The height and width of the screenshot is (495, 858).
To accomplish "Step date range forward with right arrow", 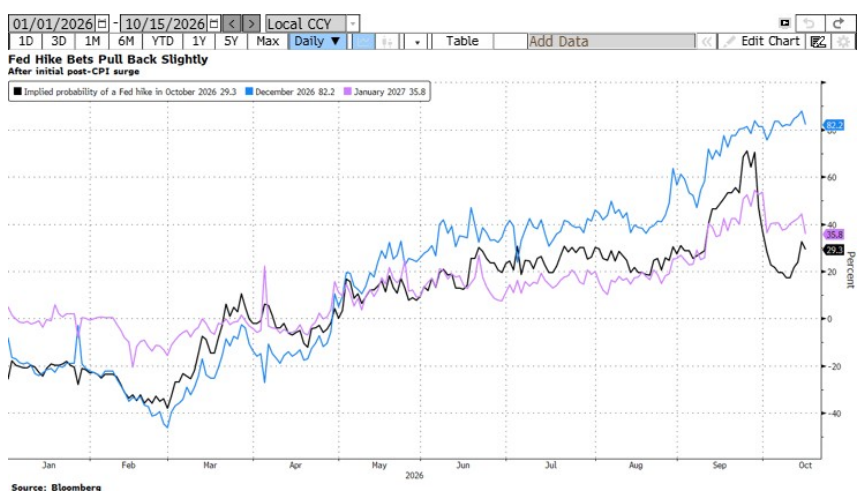I will point(251,24).
